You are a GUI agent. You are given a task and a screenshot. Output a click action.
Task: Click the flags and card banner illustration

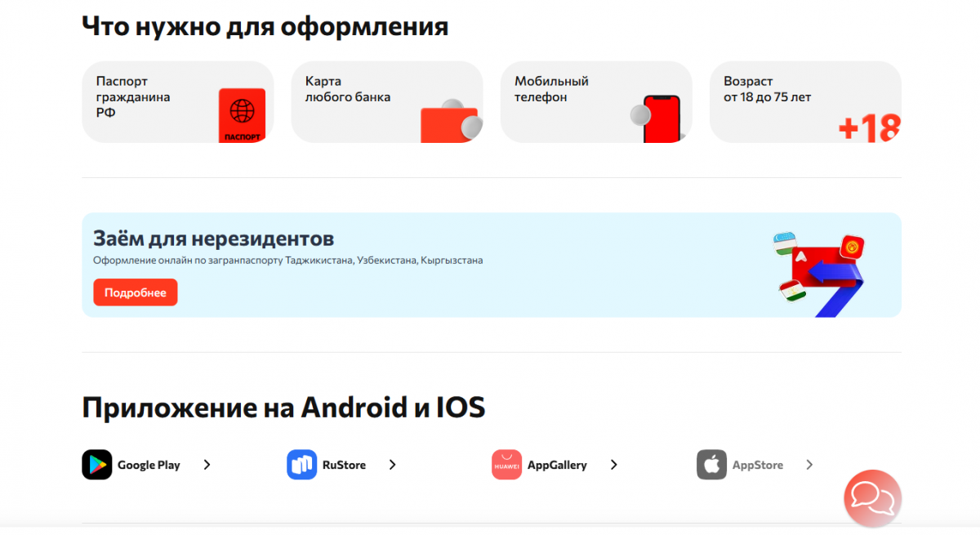click(x=818, y=274)
